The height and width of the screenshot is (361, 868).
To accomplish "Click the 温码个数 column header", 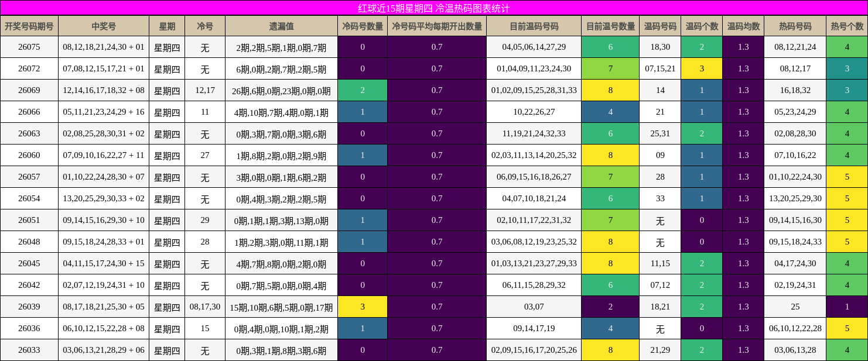I will point(702,26).
